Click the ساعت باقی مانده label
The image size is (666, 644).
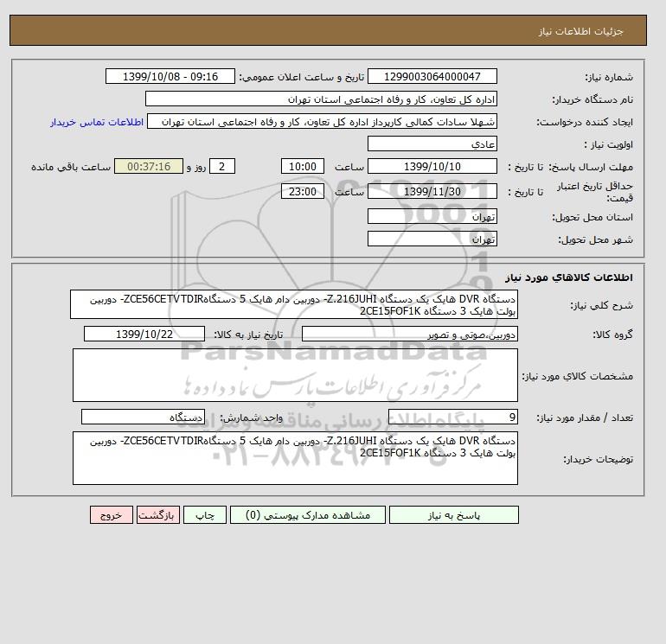71,167
